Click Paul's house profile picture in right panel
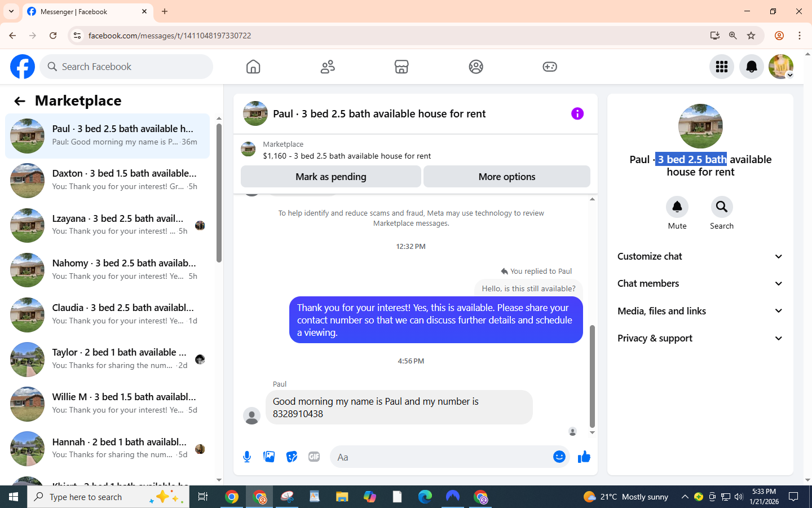Viewport: 812px width, 508px height. coord(700,126)
